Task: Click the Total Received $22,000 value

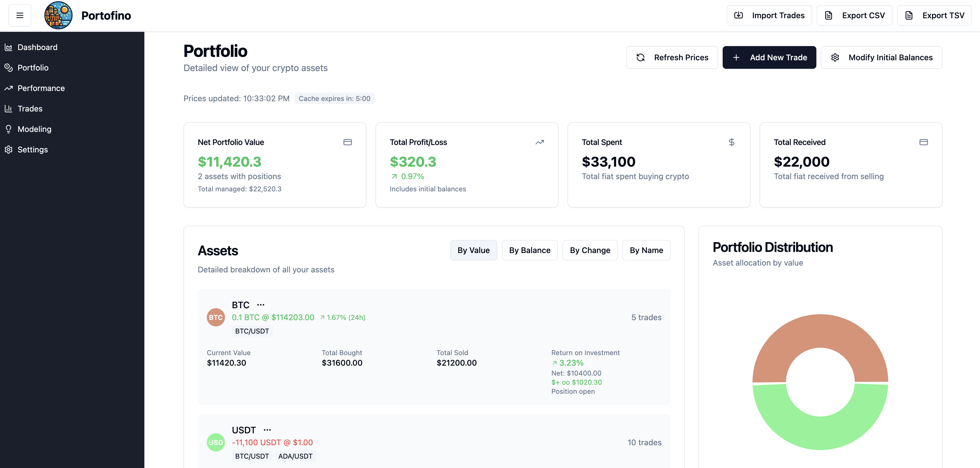Action: pyautogui.click(x=802, y=162)
